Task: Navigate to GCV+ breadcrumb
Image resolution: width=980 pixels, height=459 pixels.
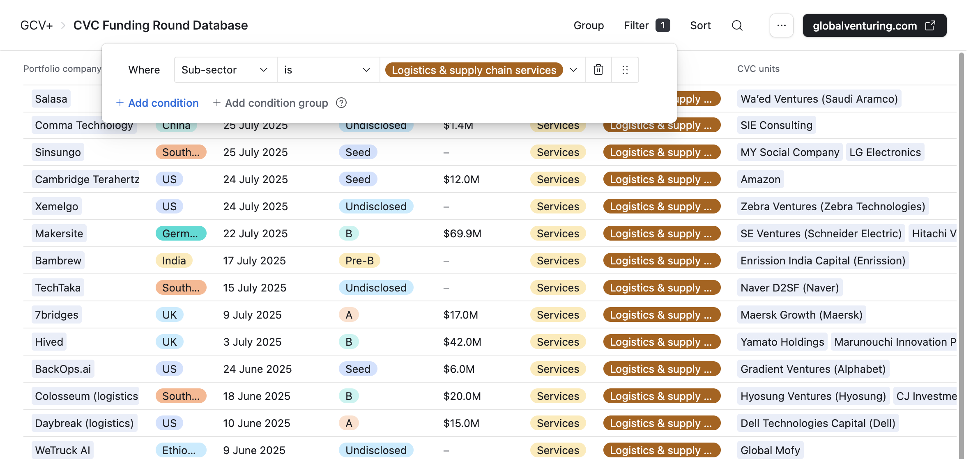Action: point(36,25)
